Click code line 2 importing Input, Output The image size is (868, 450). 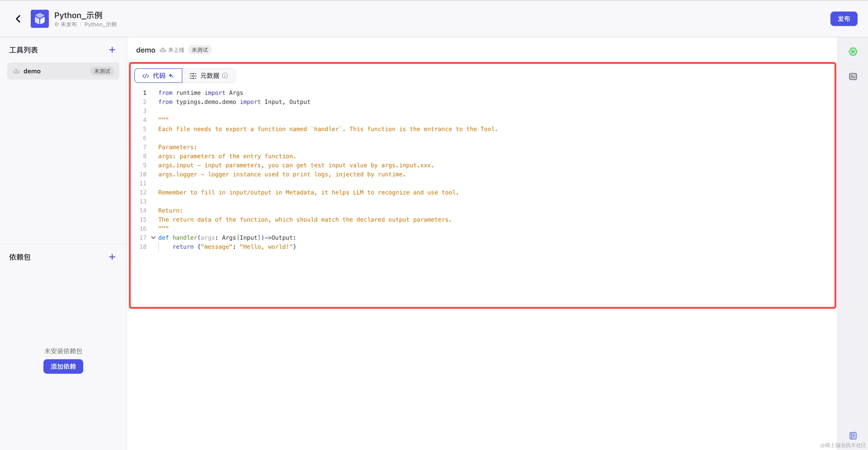[x=234, y=102]
